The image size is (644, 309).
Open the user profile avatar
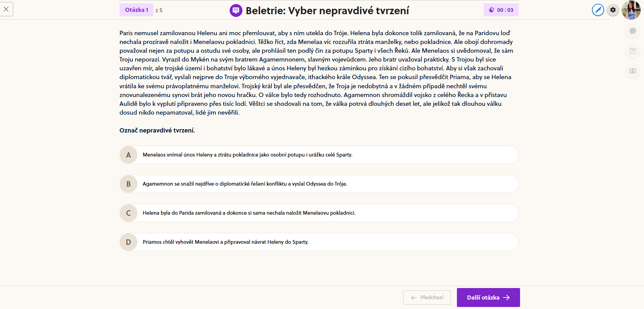631,10
